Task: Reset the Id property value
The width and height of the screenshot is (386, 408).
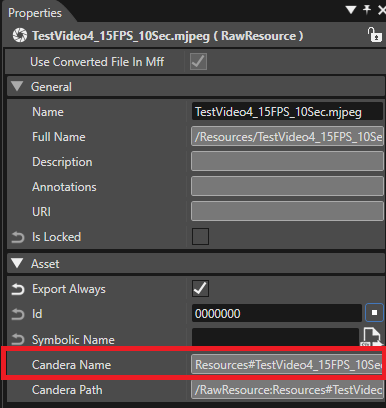Action: [x=18, y=314]
